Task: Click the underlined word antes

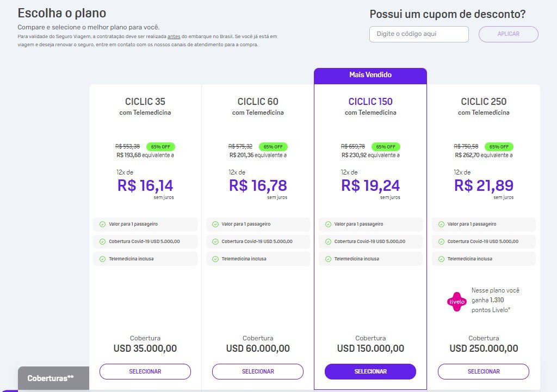Action: pos(174,36)
